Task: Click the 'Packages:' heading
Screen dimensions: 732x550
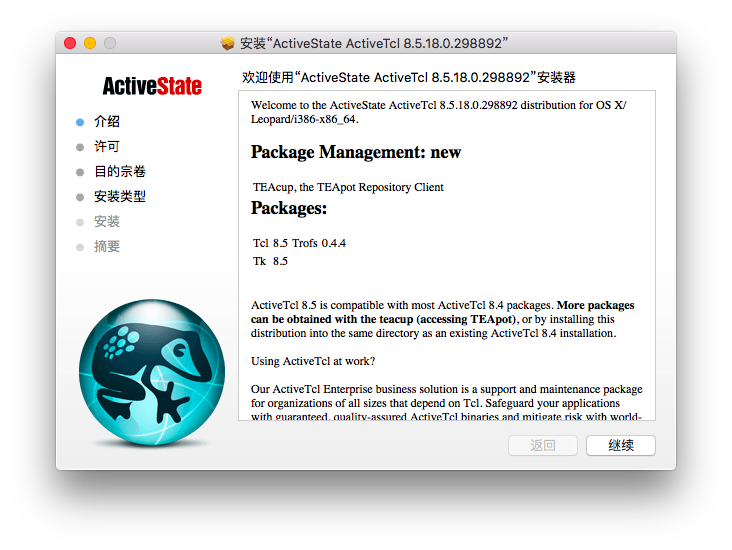Action: (289, 208)
